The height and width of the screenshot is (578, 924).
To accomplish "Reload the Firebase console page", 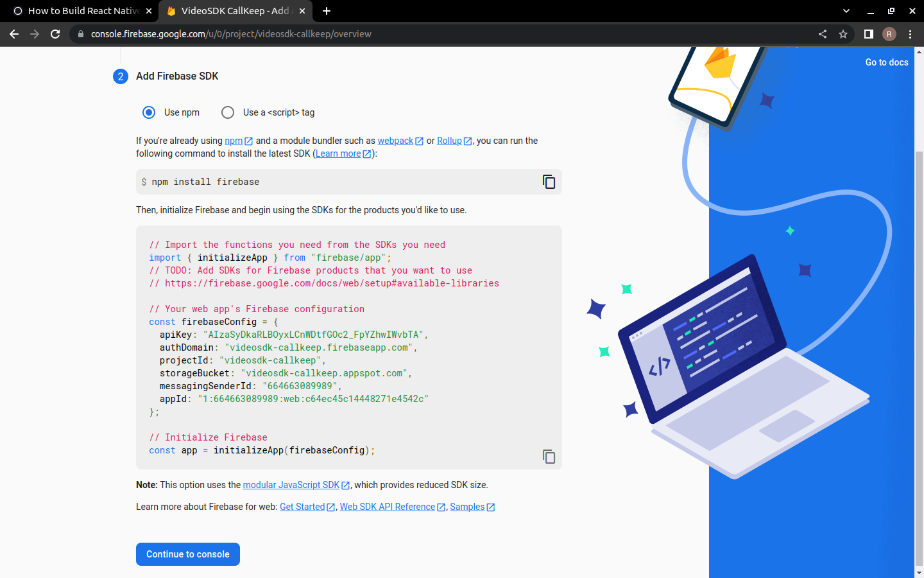I will point(55,34).
